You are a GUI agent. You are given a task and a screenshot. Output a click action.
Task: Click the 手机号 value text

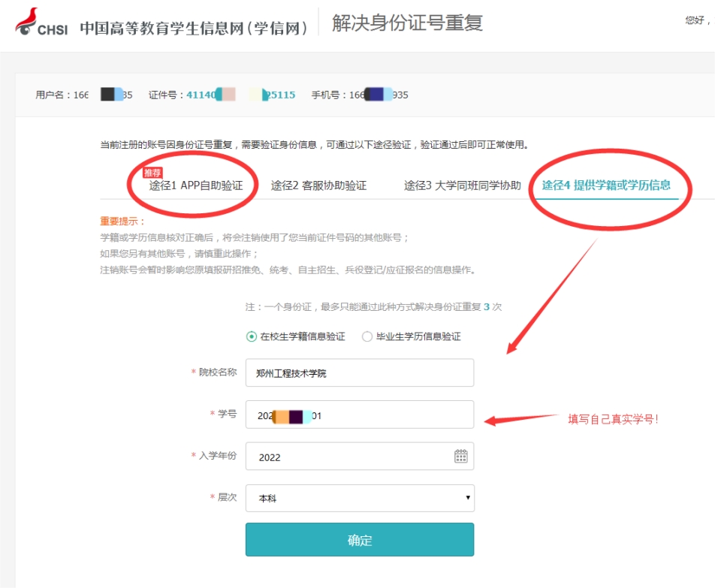379,95
